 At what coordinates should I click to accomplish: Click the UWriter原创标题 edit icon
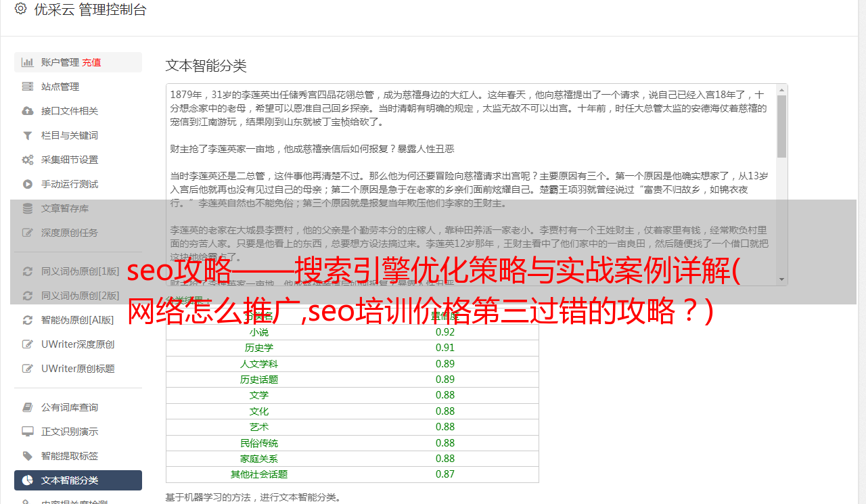point(28,369)
